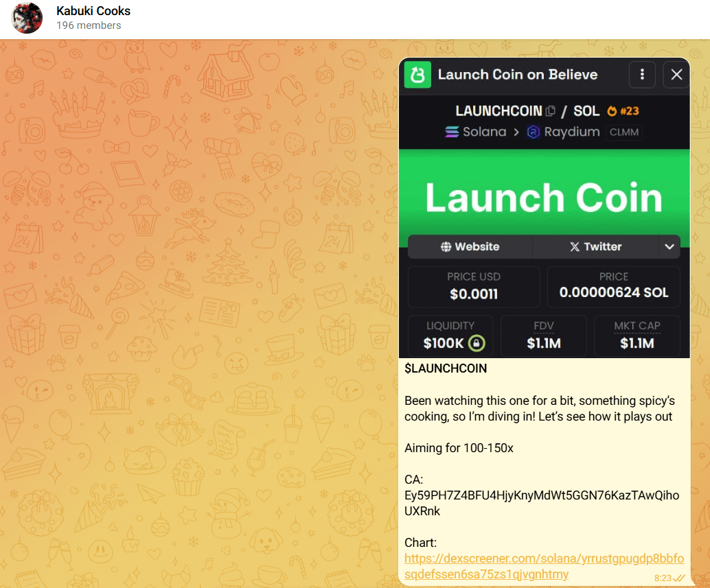Click the Launch Coin on Believe title
Viewport: 710px width, 588px height.
518,75
